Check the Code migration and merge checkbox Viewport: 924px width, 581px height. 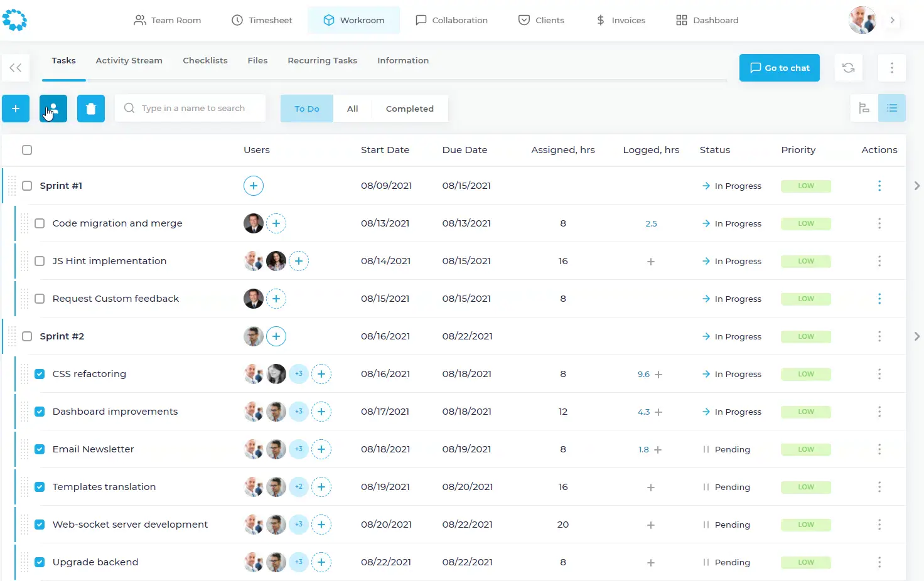[40, 223]
